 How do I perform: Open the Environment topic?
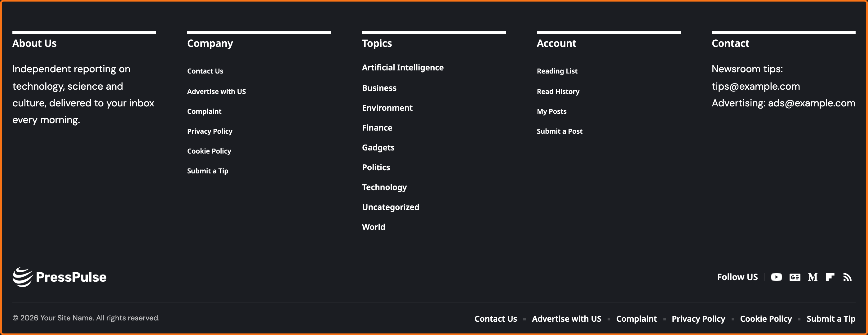click(x=387, y=108)
